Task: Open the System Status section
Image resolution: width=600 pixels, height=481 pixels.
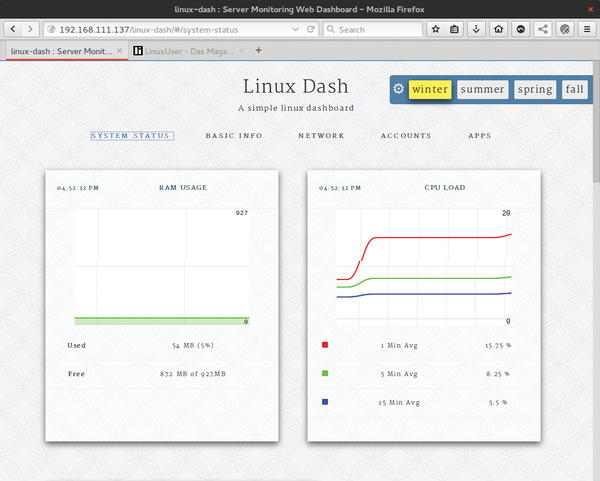Action: 132,136
